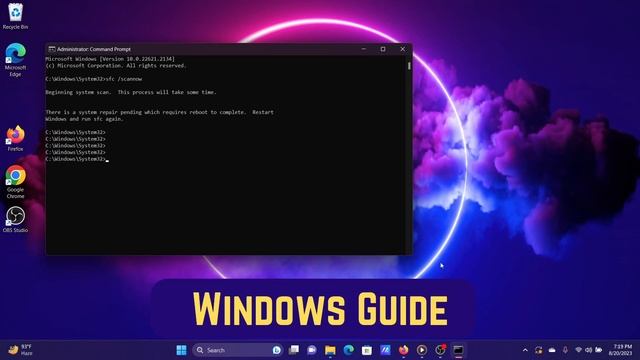Open Microsoft Store from the taskbar
The height and width of the screenshot is (360, 640).
pyautogui.click(x=367, y=350)
